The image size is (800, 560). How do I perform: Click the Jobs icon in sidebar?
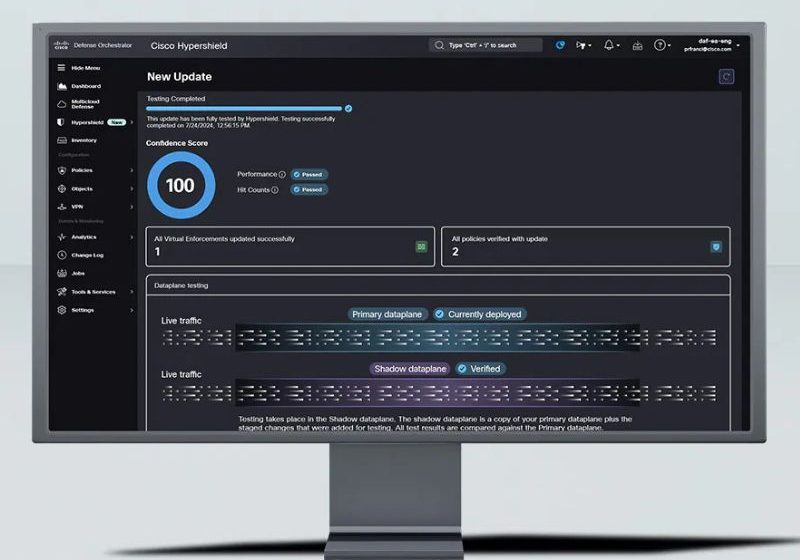[62, 273]
